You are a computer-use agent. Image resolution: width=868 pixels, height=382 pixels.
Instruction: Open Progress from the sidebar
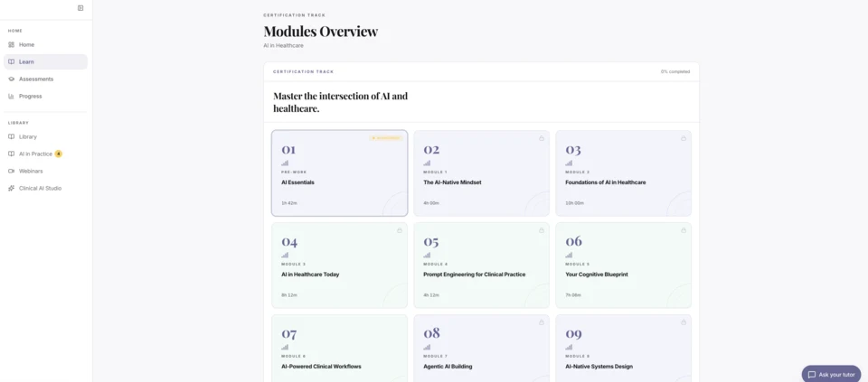(45, 97)
